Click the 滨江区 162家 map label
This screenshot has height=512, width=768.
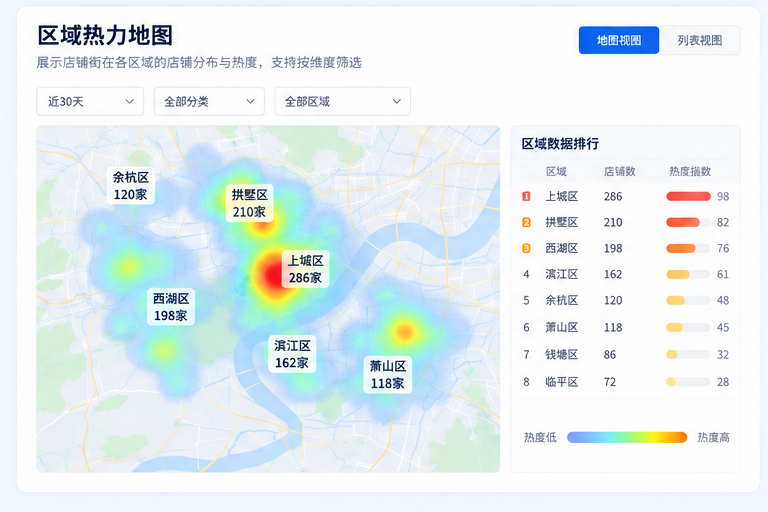click(x=292, y=354)
